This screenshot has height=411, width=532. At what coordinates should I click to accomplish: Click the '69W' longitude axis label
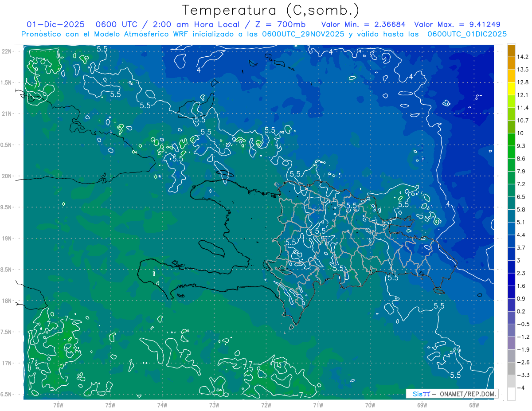(x=422, y=405)
